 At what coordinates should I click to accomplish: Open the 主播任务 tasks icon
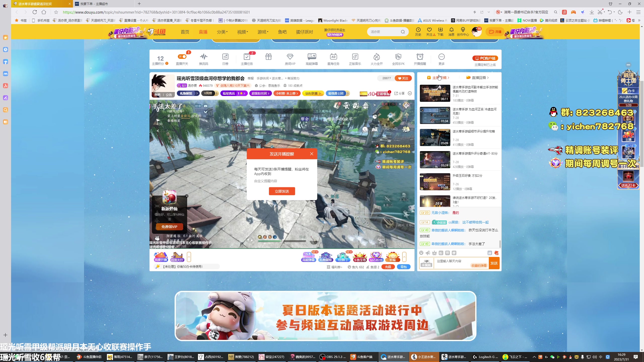coord(247,57)
